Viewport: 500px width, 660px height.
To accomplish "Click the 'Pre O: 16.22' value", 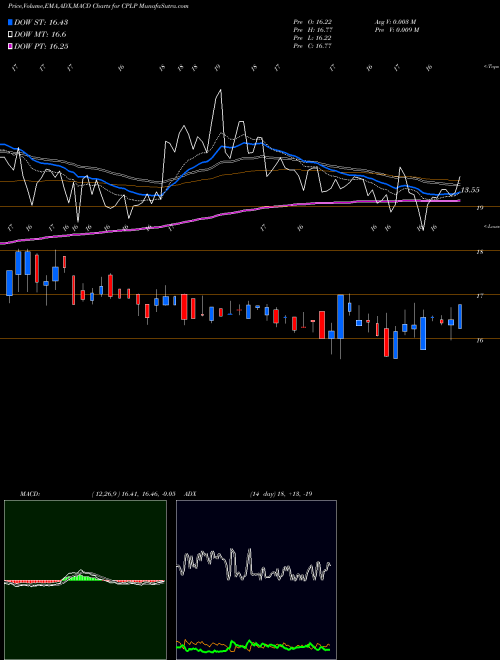I will point(313,21).
